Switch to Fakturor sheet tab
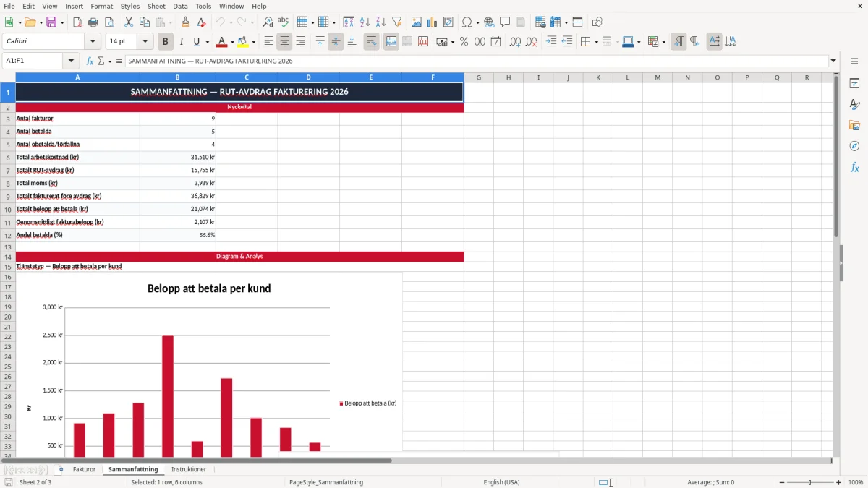This screenshot has height=488, width=868. coord(84,469)
